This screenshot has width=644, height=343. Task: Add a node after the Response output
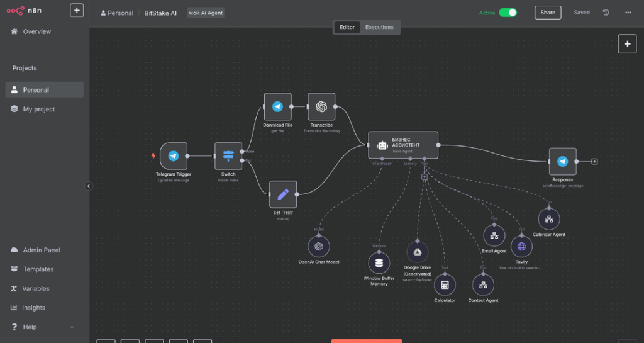point(594,162)
